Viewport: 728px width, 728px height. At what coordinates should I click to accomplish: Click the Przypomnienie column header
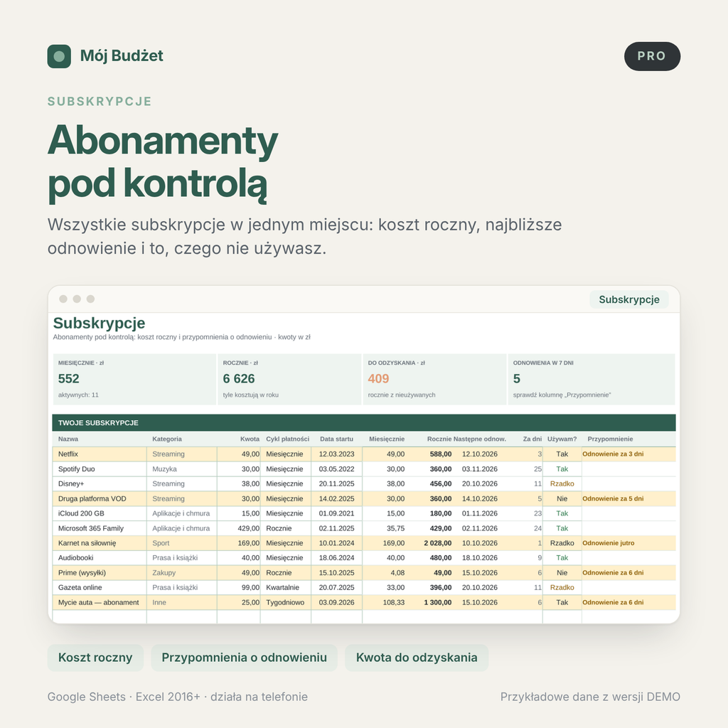click(610, 439)
